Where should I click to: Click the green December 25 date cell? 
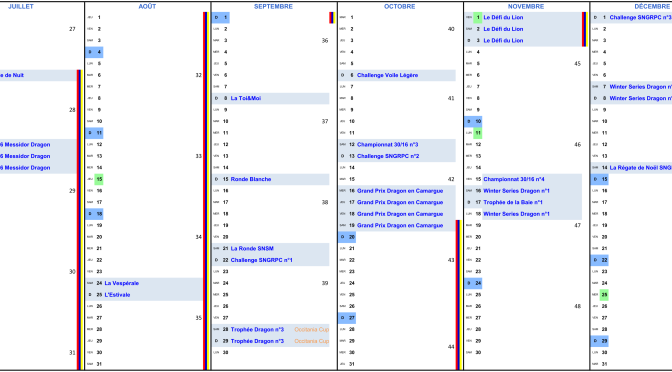(x=604, y=295)
